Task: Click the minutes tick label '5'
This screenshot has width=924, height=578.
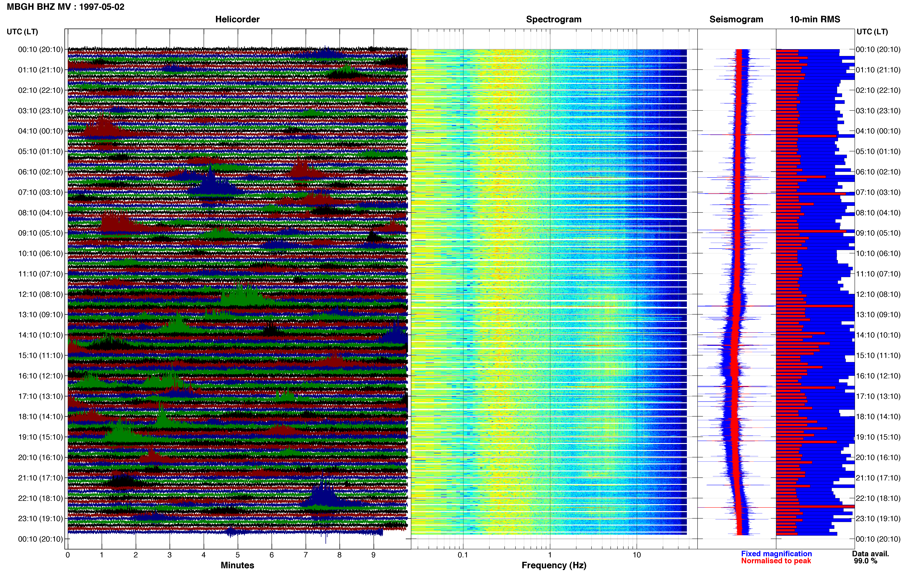Action: click(238, 555)
